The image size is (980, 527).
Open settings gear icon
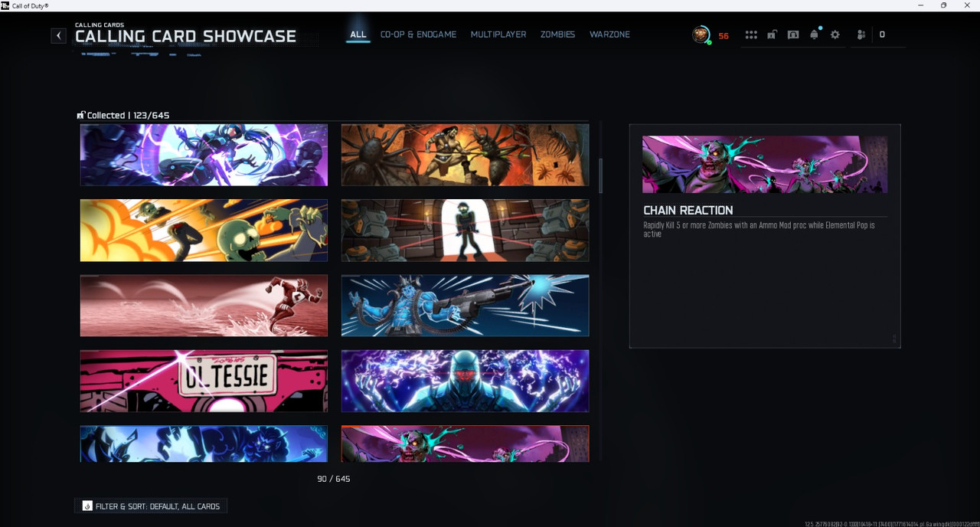click(x=835, y=35)
